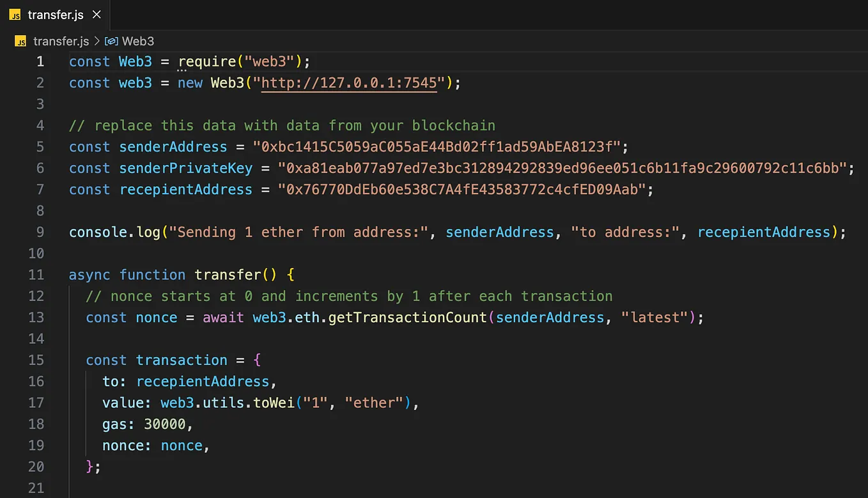Click console.log on line 9

(114, 232)
